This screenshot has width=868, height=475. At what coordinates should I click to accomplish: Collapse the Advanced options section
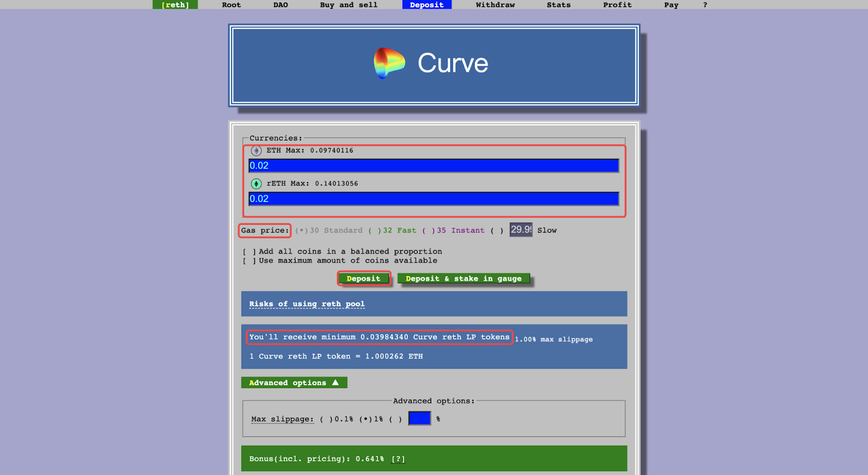point(294,383)
